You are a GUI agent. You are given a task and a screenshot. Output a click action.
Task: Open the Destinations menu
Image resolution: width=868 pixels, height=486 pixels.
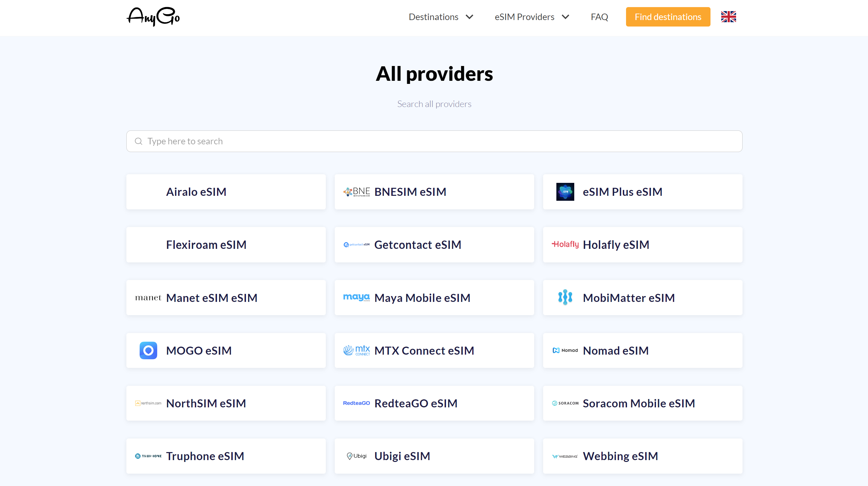433,17
